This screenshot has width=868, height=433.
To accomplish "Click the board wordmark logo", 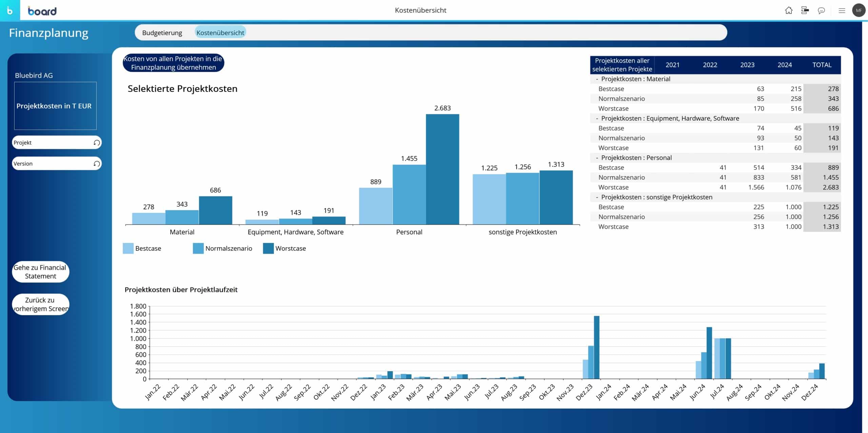I will click(x=42, y=11).
